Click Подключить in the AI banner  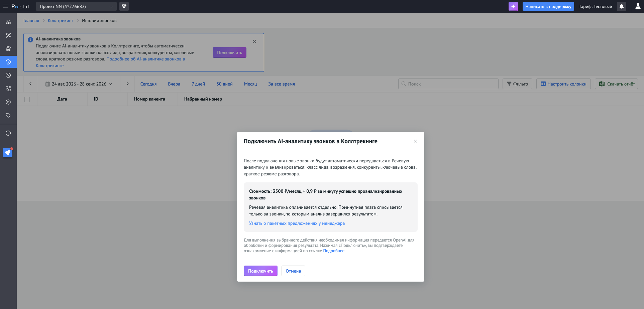coord(229,52)
